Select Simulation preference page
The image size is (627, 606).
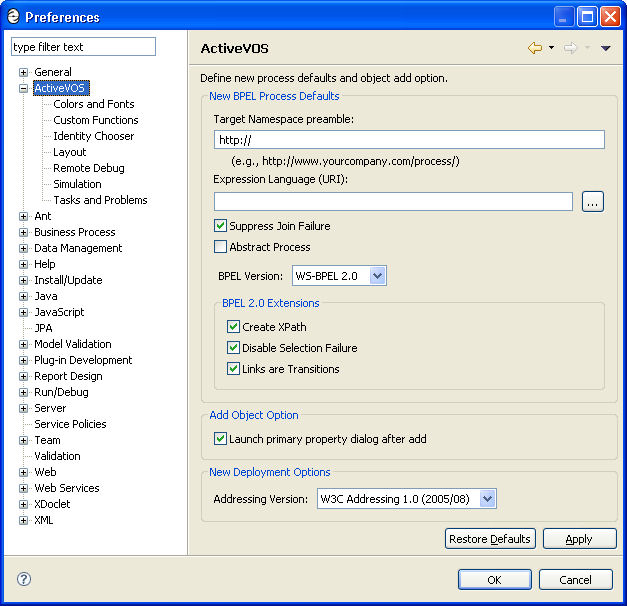tap(77, 184)
